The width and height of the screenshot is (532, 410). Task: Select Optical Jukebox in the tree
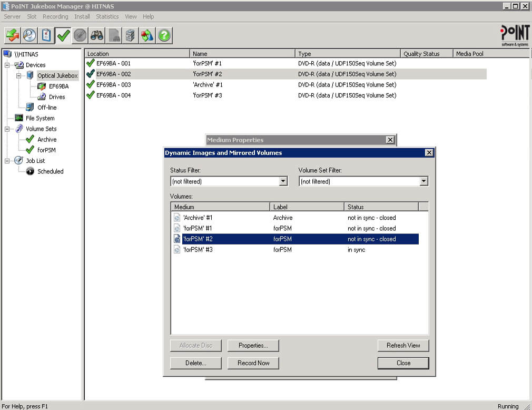point(57,75)
